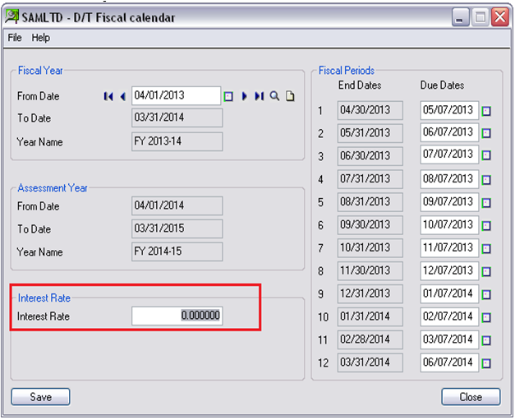515x420 pixels.
Task: Click end date 09/30/2013
Action: [x=370, y=225]
